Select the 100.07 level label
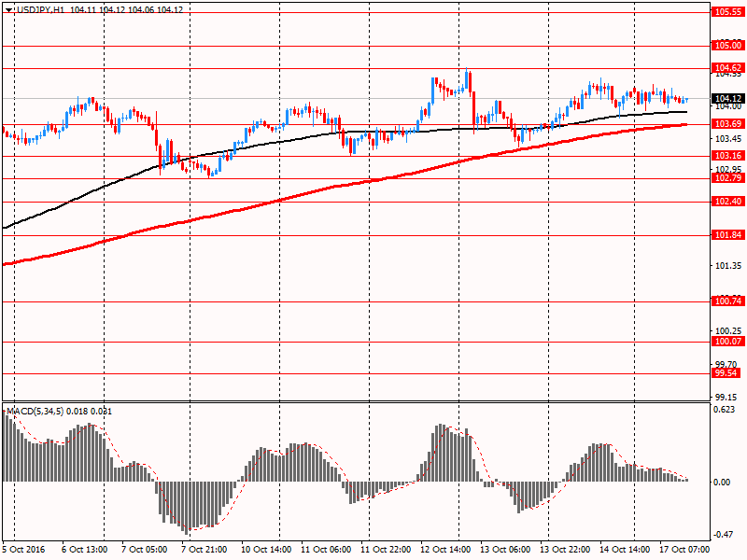 click(728, 342)
